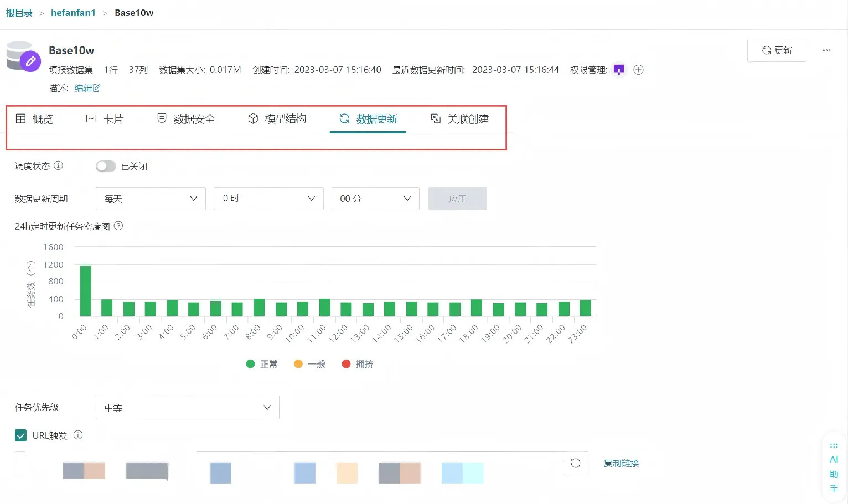
Task: Click the 编辑 description link
Action: point(87,89)
